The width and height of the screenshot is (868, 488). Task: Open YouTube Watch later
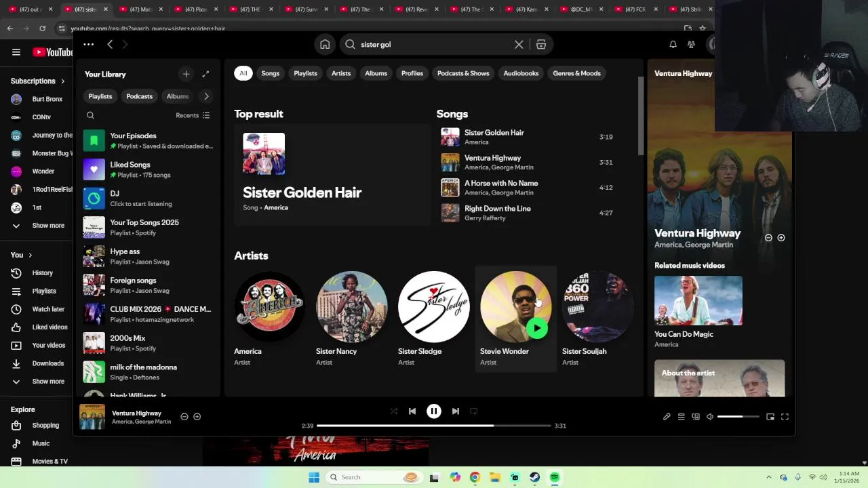[39, 309]
